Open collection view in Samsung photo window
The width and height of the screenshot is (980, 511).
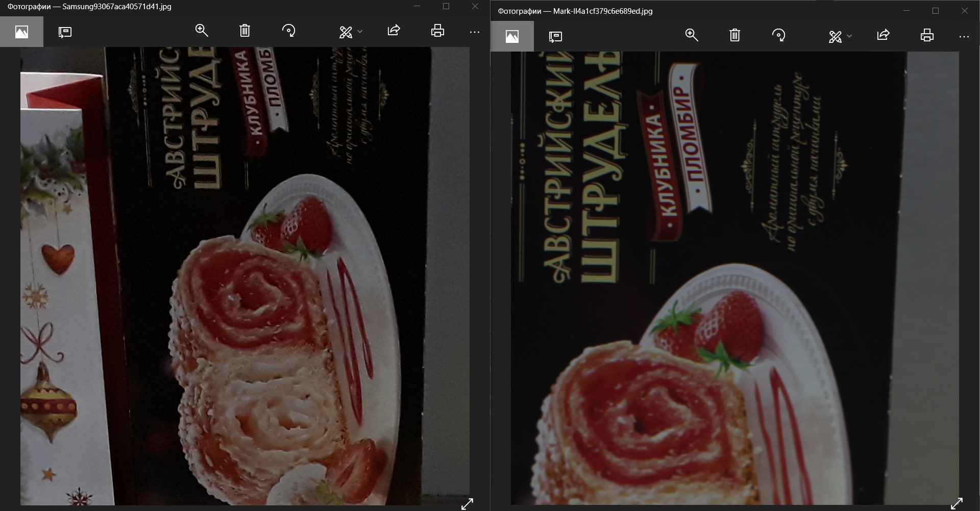(21, 32)
